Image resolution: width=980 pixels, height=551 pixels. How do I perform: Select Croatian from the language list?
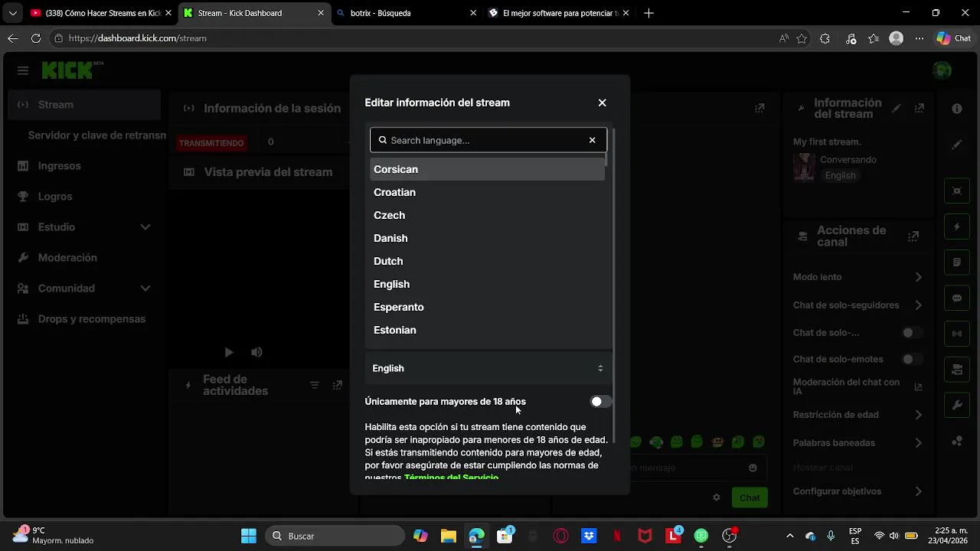pos(487,192)
